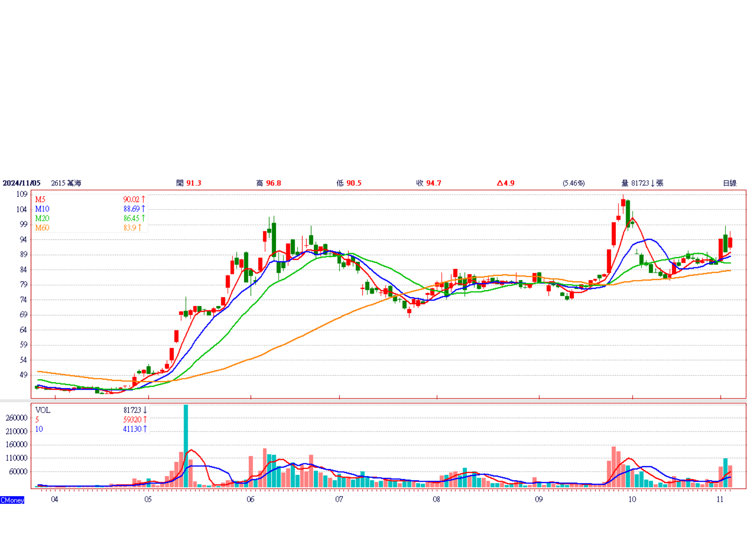This screenshot has width=747, height=560.
Task: Click the M20 value 86.45
Action: [x=131, y=218]
